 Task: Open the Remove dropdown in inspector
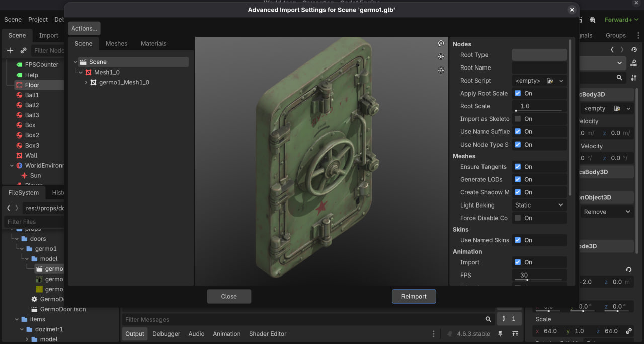pyautogui.click(x=607, y=212)
